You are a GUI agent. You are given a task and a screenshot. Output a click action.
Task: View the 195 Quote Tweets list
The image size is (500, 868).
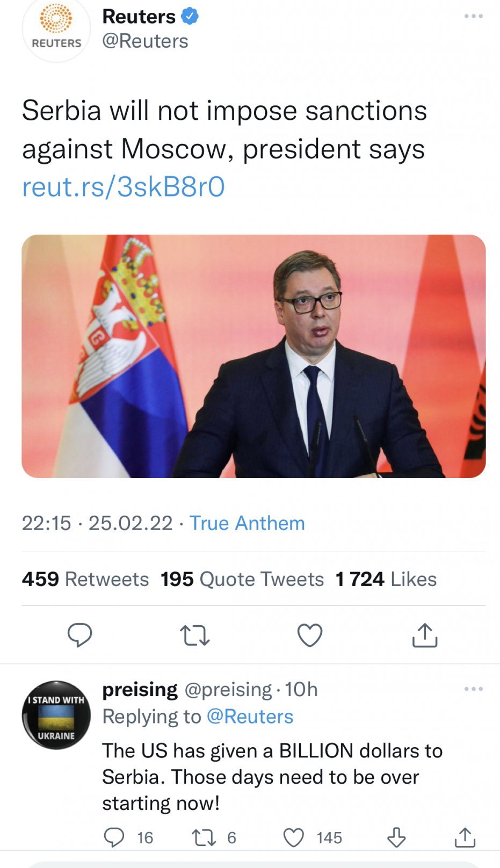click(x=242, y=579)
